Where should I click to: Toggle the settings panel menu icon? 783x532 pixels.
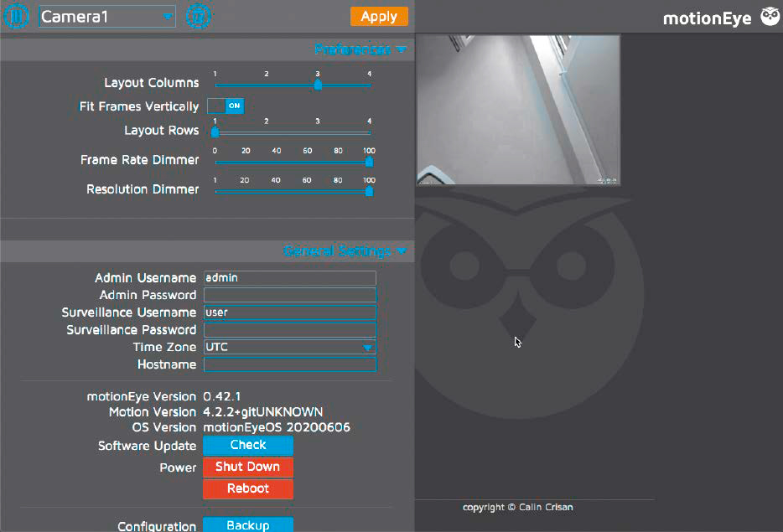(17, 16)
